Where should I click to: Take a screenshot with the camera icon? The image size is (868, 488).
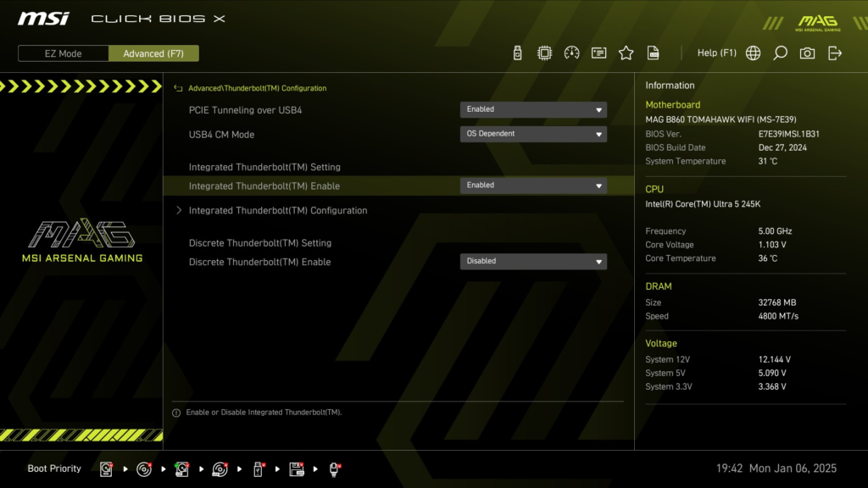click(x=807, y=53)
